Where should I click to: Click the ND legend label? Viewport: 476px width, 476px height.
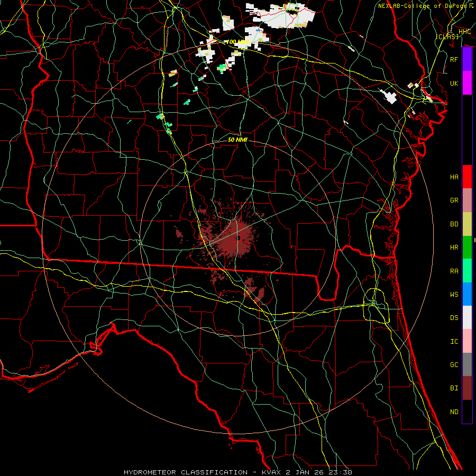[x=454, y=411]
